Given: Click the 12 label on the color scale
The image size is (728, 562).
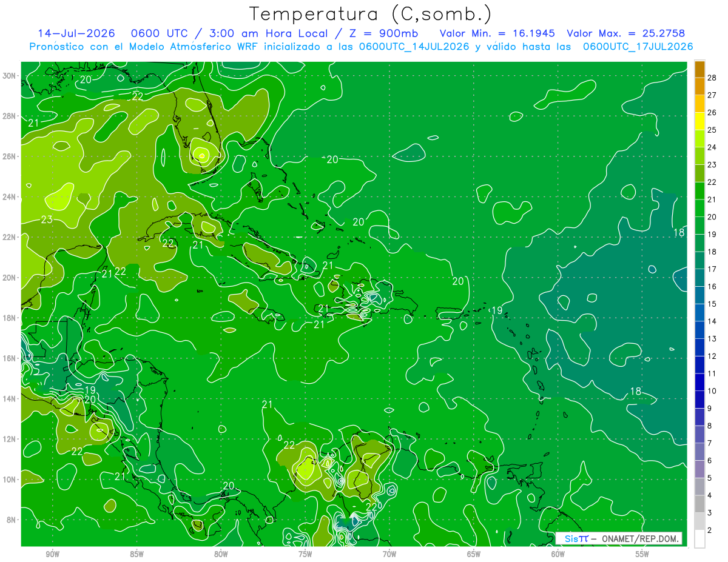Looking at the screenshot, I should (x=712, y=356).
